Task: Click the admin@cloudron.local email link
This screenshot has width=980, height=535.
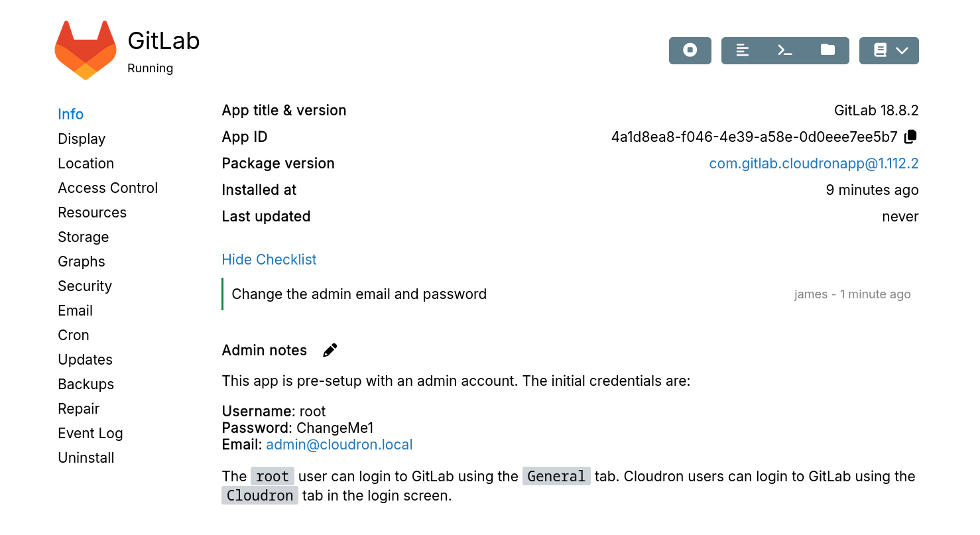Action: click(339, 444)
